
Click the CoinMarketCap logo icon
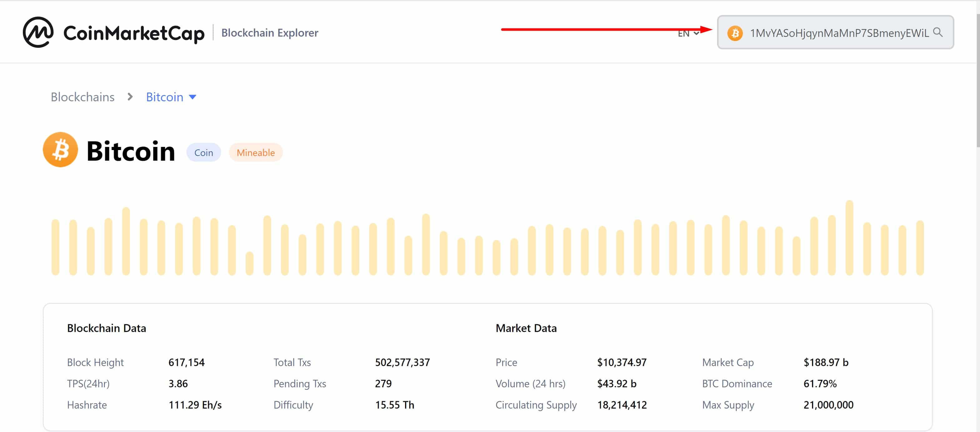click(38, 33)
